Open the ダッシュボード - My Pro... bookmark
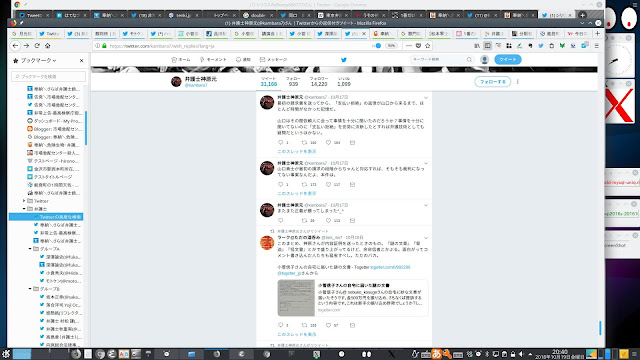640x360 pixels. (x=54, y=121)
